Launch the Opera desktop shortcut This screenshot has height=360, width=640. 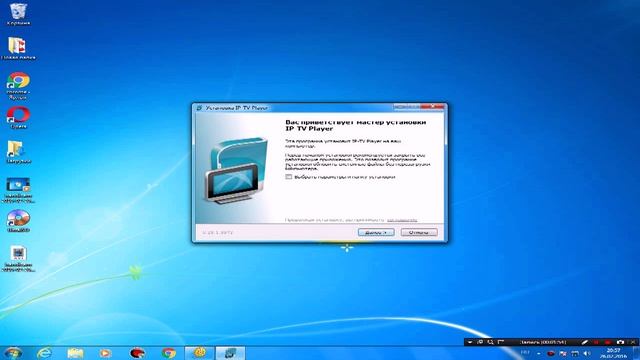(x=18, y=118)
